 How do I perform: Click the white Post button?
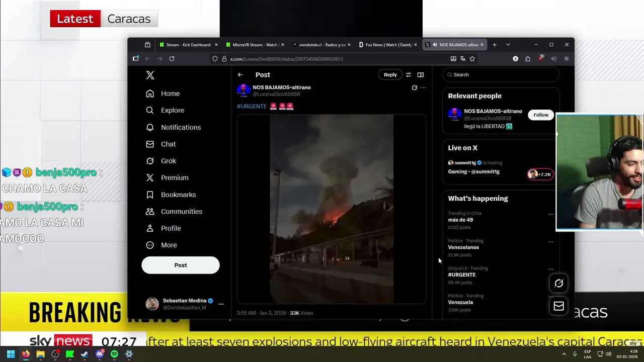(x=181, y=265)
